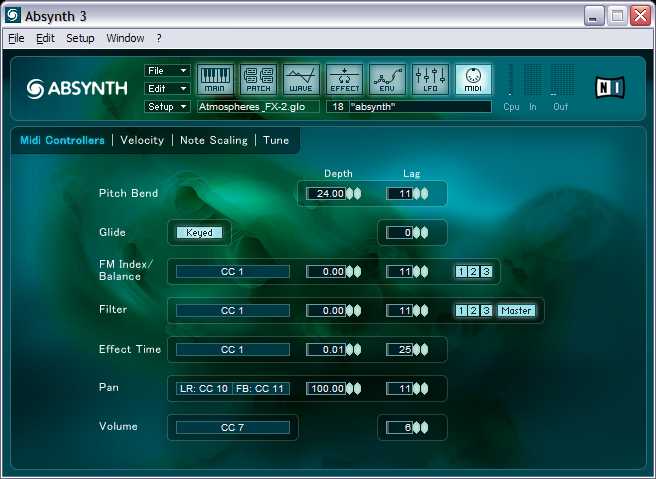Screen dimensions: 656x479
Task: Open the Window menu
Action: (125, 38)
